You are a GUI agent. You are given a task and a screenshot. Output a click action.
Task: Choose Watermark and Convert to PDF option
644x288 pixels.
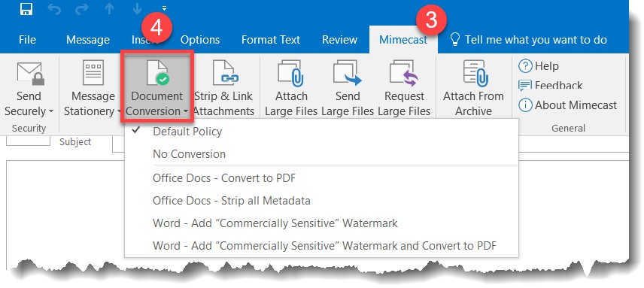(321, 246)
